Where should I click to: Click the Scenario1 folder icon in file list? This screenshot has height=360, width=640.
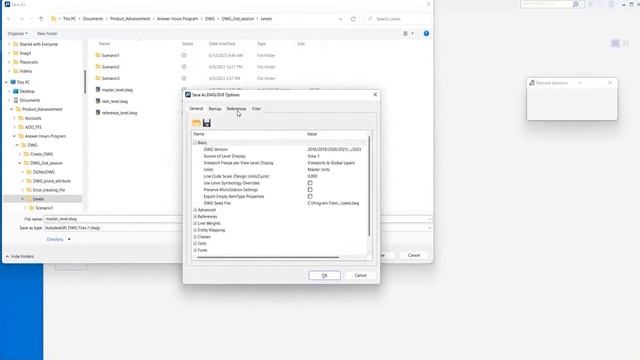click(98, 55)
